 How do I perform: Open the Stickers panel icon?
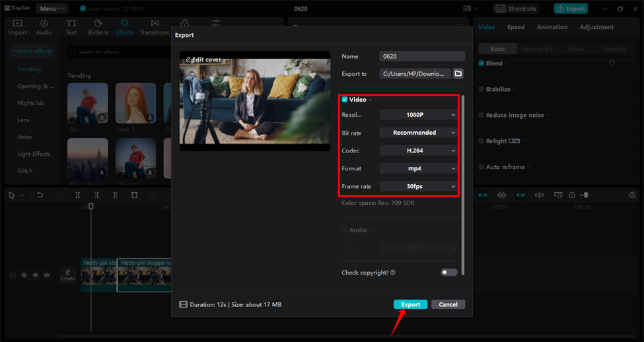(98, 23)
